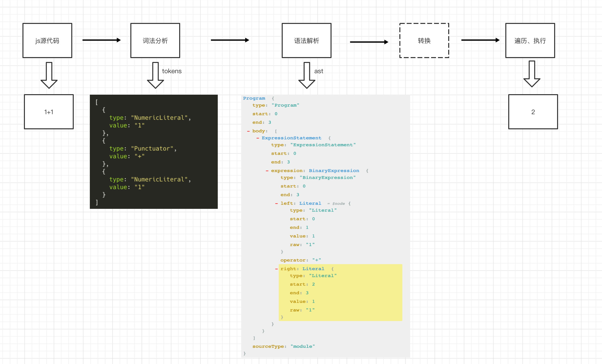Collapse the right Literal node
602x364 pixels.
point(276,269)
